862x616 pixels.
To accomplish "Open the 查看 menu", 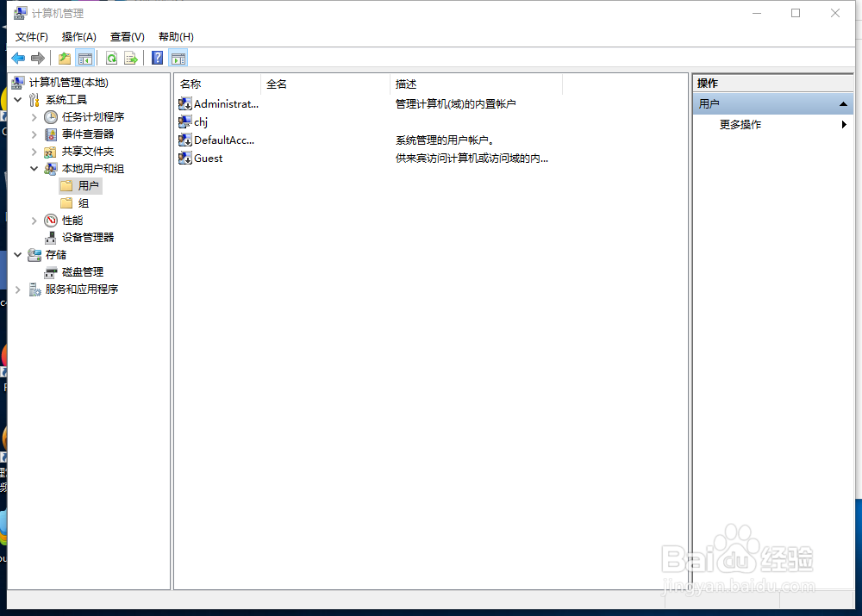I will coord(126,36).
